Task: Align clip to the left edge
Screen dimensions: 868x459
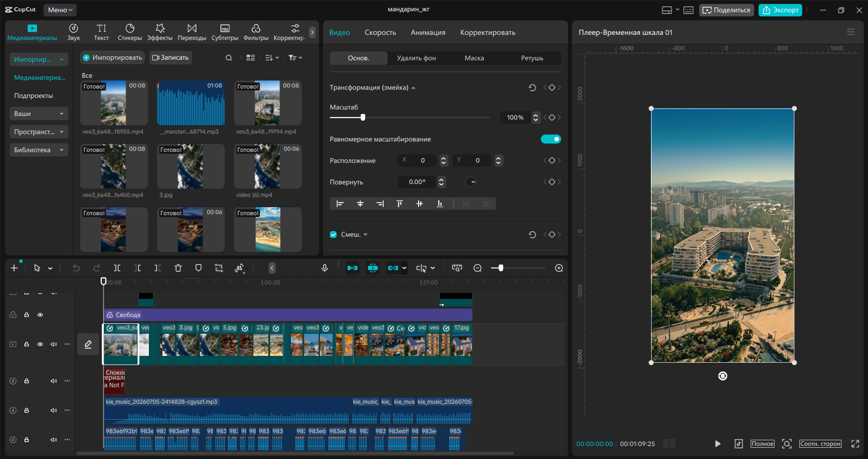Action: click(340, 204)
